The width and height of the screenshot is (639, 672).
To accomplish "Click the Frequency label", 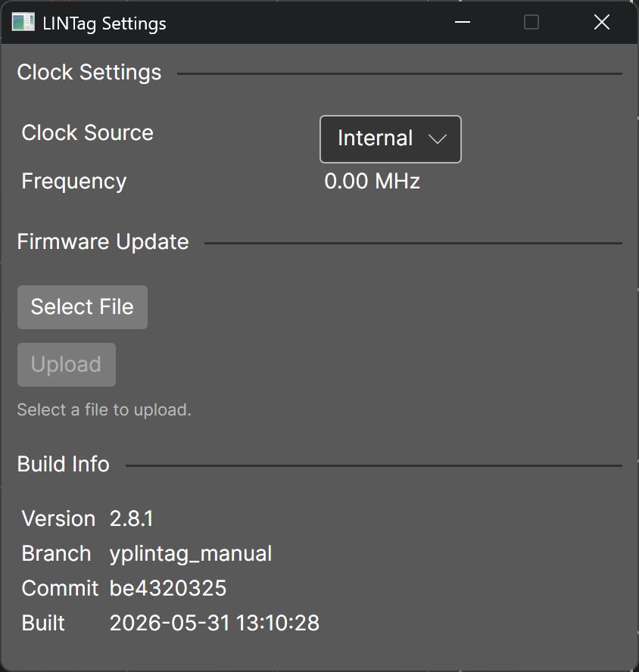I will tap(74, 182).
